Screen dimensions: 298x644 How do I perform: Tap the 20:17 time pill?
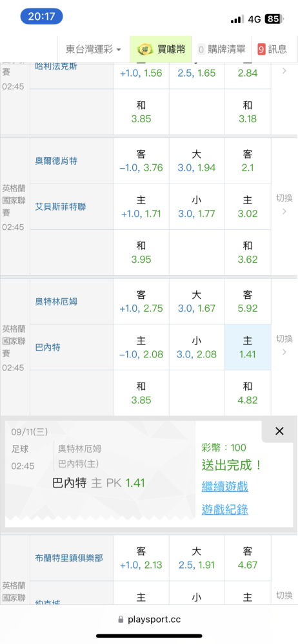[x=41, y=17]
